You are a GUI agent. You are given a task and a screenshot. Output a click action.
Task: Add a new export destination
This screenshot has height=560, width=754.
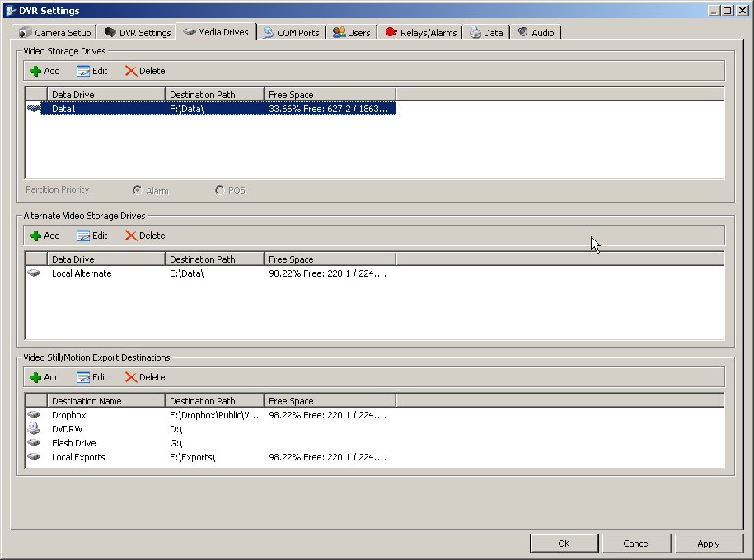tap(45, 377)
